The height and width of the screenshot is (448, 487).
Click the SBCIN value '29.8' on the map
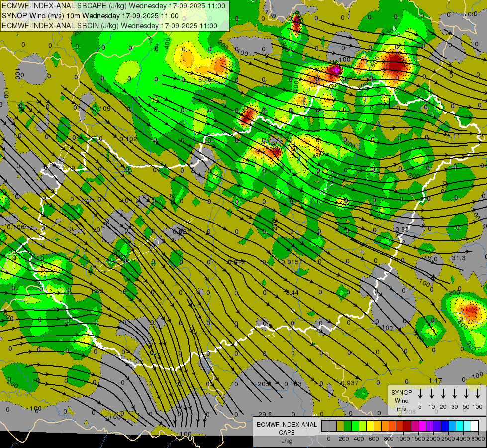(x=265, y=414)
